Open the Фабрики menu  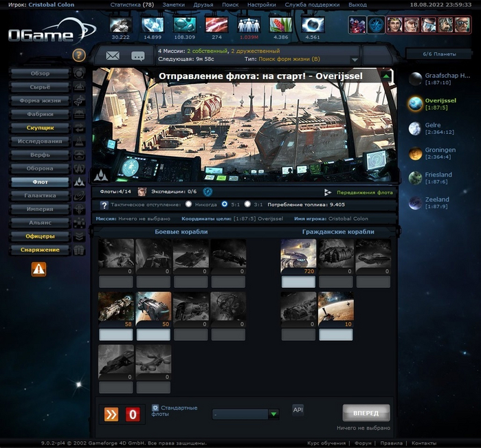40,114
